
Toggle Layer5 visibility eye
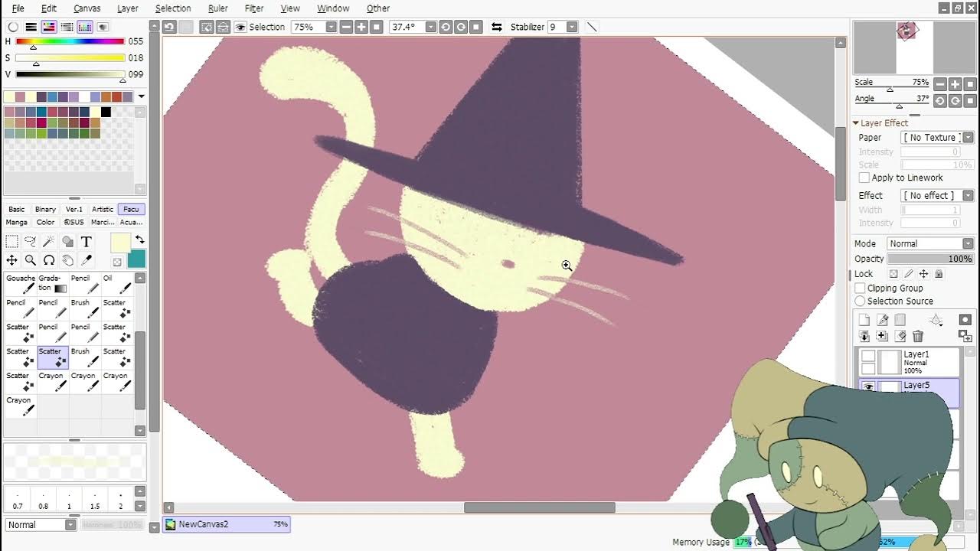coord(868,387)
